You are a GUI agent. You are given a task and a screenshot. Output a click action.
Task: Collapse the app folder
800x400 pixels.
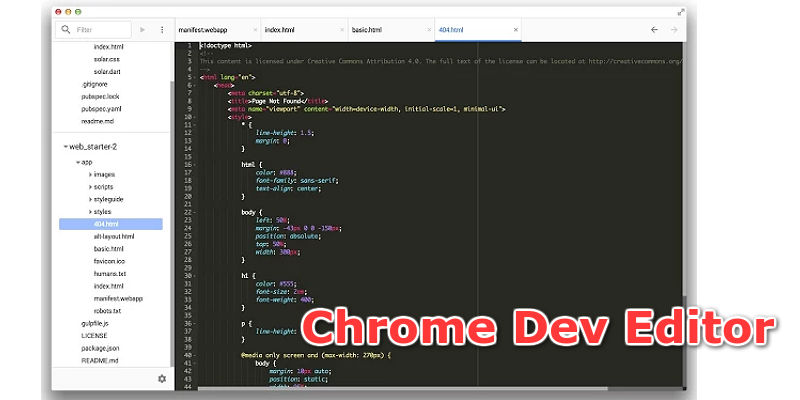78,162
